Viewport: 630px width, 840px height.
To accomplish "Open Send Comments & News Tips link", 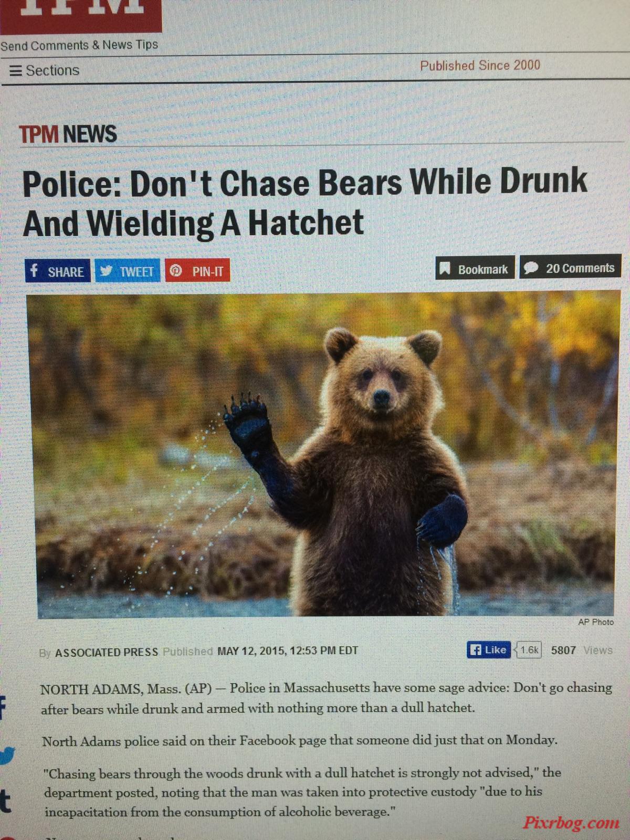I will click(79, 45).
